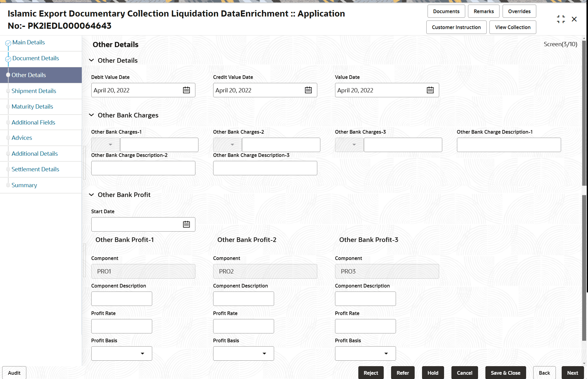The height and width of the screenshot is (379, 588).
Task: Go to Shipment Details step
Action: click(34, 91)
